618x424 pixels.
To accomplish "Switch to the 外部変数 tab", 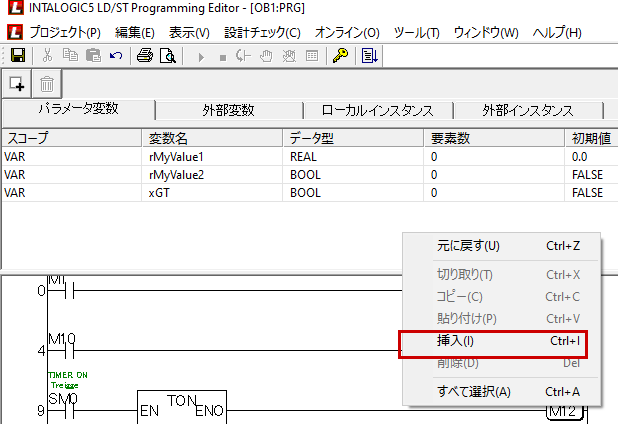I will click(228, 110).
